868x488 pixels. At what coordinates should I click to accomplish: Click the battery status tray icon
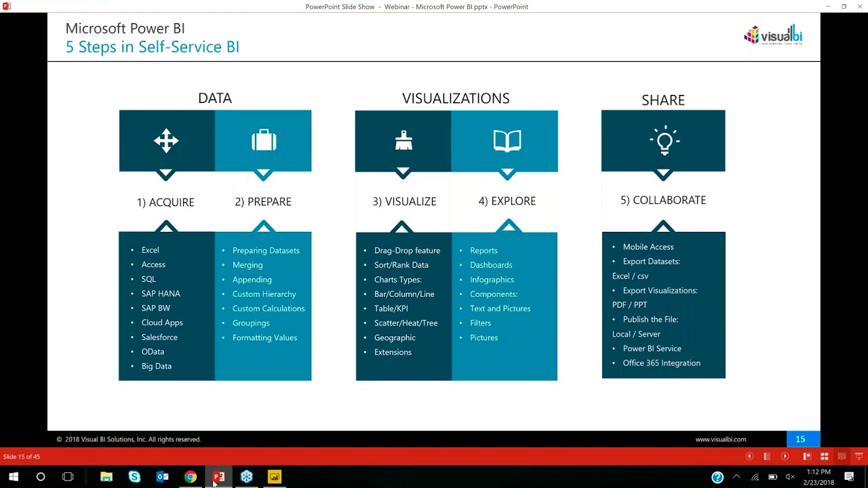coord(772,477)
